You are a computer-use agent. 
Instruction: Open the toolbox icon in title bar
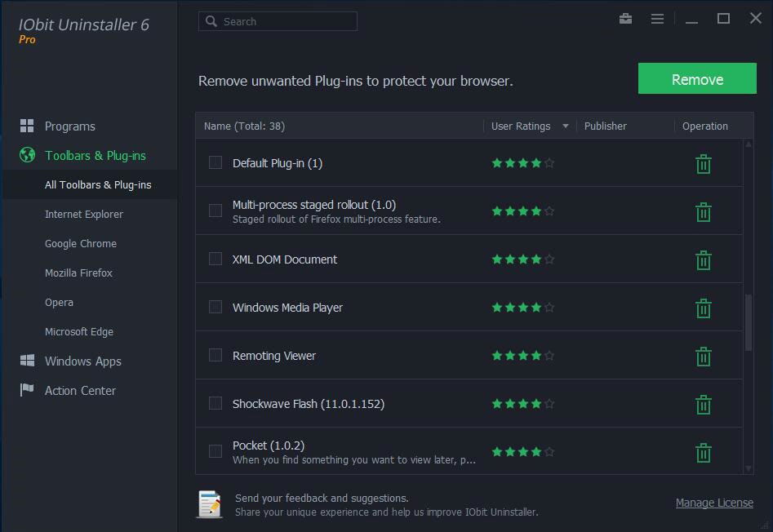pos(626,19)
